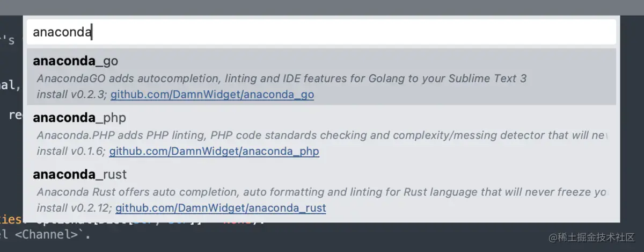The image size is (644, 252).
Task: Click the "nal," code text in the editor
Action: [10, 84]
